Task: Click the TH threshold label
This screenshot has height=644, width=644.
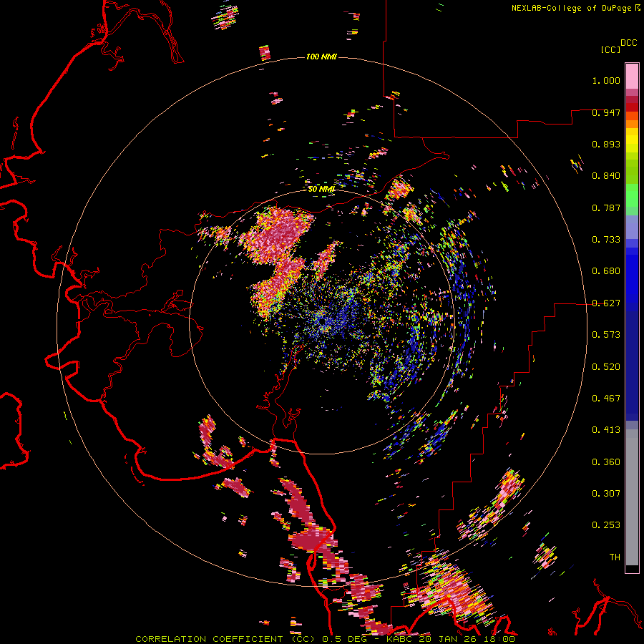Action: (x=615, y=557)
